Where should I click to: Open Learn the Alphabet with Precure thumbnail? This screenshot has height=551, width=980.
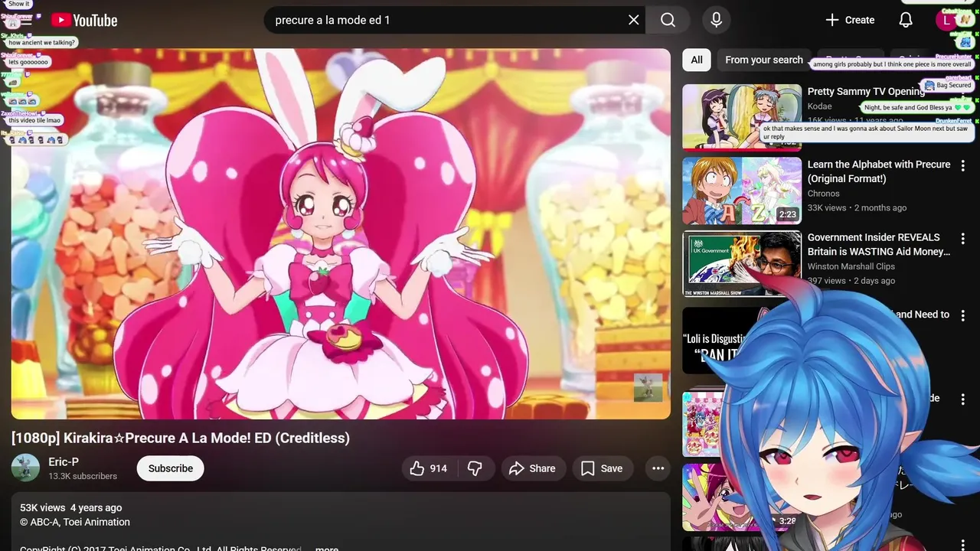(742, 191)
